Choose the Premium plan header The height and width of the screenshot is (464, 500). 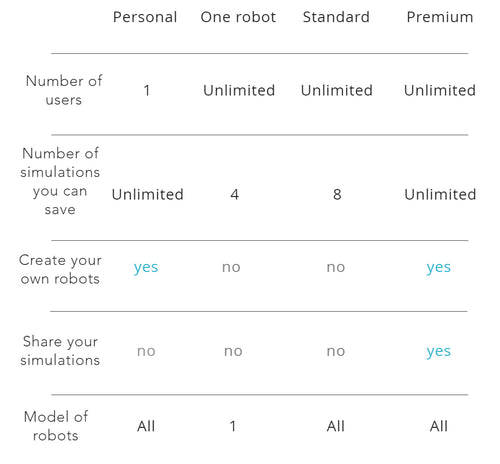[440, 17]
